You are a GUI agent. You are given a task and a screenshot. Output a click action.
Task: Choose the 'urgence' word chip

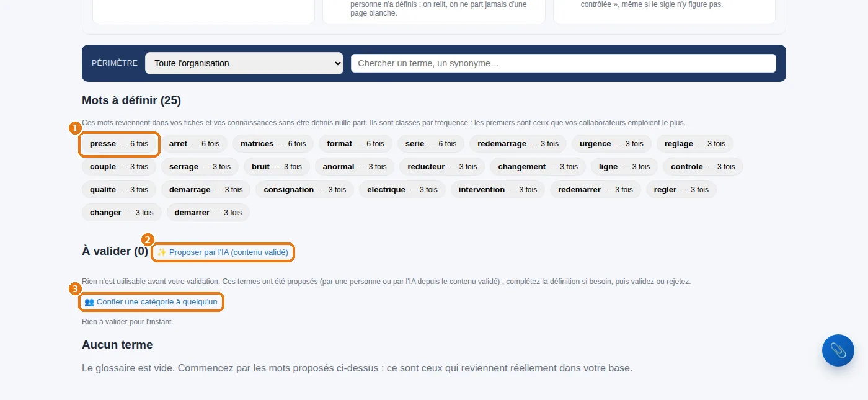pyautogui.click(x=612, y=144)
